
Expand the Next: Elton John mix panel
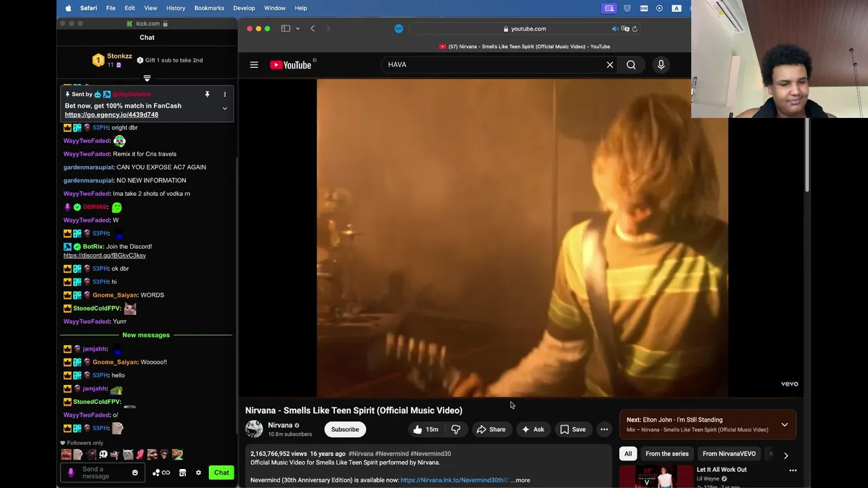[x=785, y=425]
